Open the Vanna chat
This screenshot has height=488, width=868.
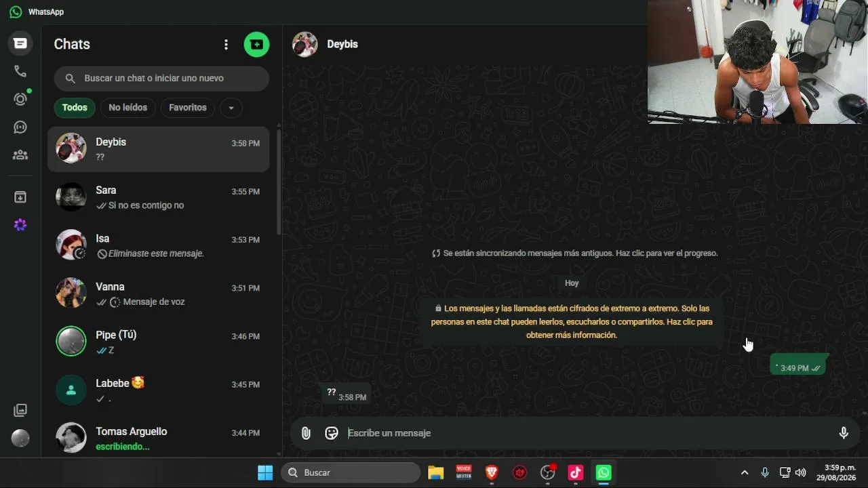tap(159, 293)
